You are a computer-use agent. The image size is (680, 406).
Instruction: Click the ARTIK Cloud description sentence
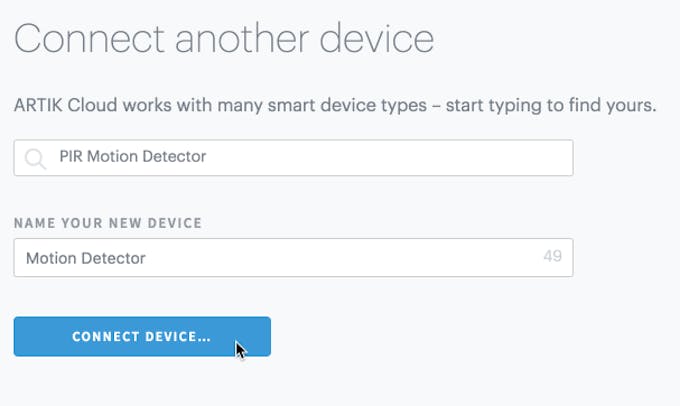[x=335, y=105]
